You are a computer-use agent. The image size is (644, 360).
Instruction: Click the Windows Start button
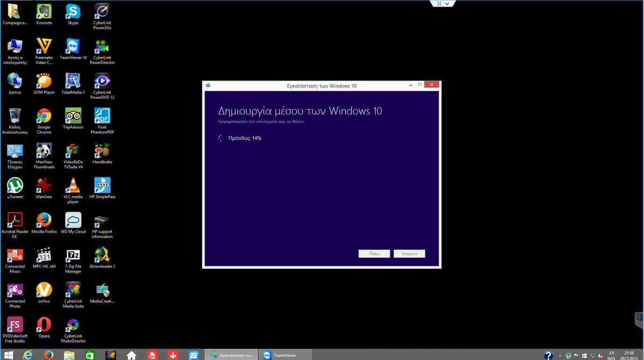(x=9, y=355)
